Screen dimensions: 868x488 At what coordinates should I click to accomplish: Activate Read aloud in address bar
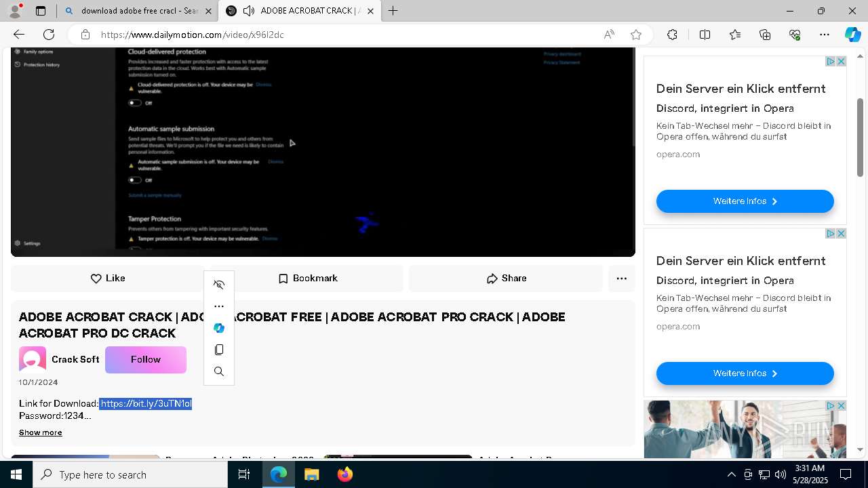pyautogui.click(x=609, y=35)
